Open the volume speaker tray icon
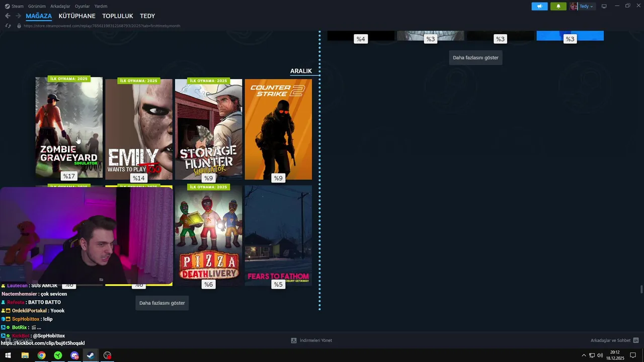644x362 pixels. (x=600, y=355)
